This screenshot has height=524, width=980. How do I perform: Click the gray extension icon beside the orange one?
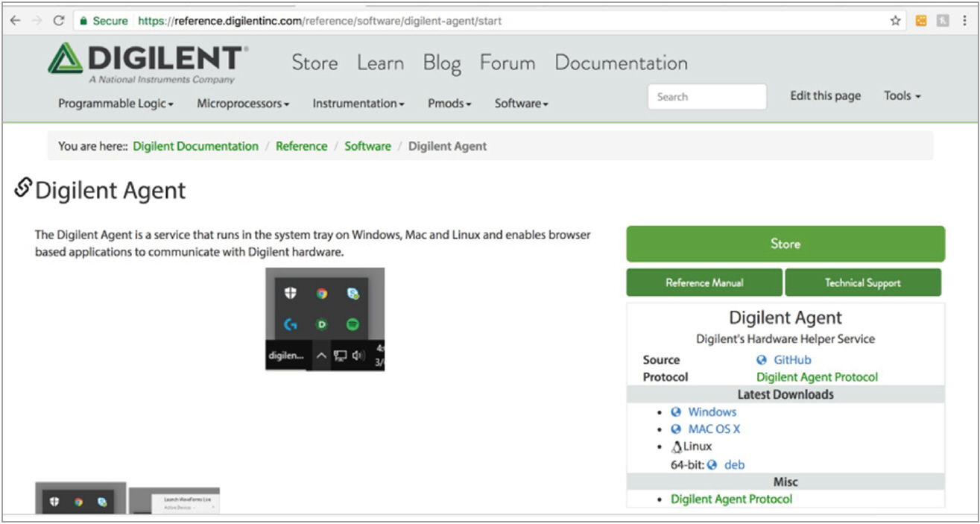point(943,21)
